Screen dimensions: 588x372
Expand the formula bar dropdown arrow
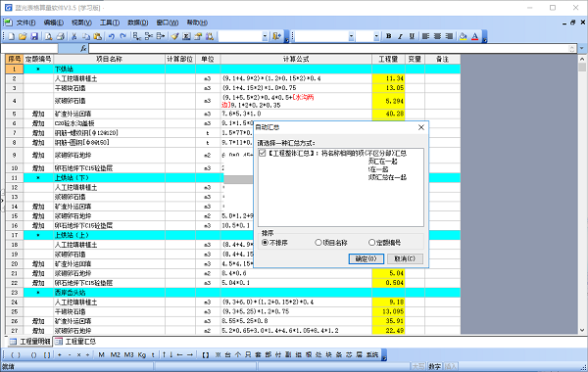tap(582, 48)
